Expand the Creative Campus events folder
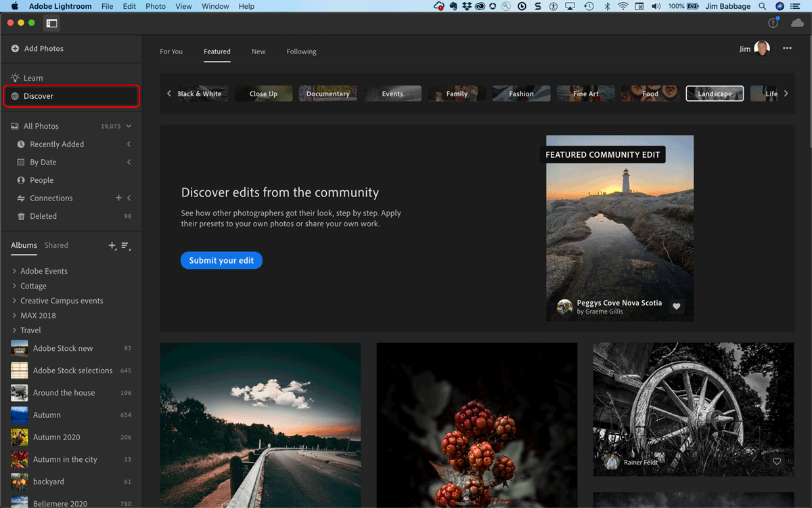The image size is (812, 508). (x=14, y=301)
